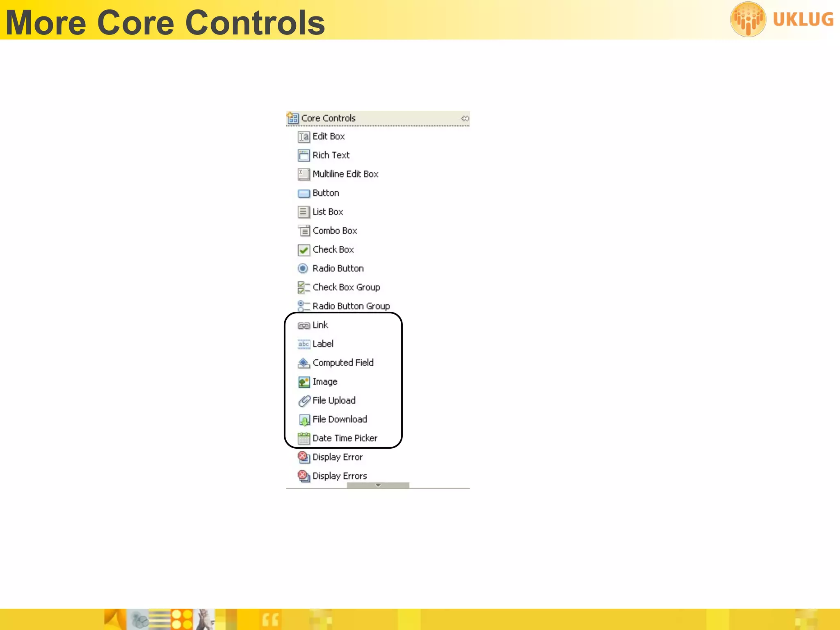840x630 pixels.
Task: Click the Display Error label
Action: [338, 457]
